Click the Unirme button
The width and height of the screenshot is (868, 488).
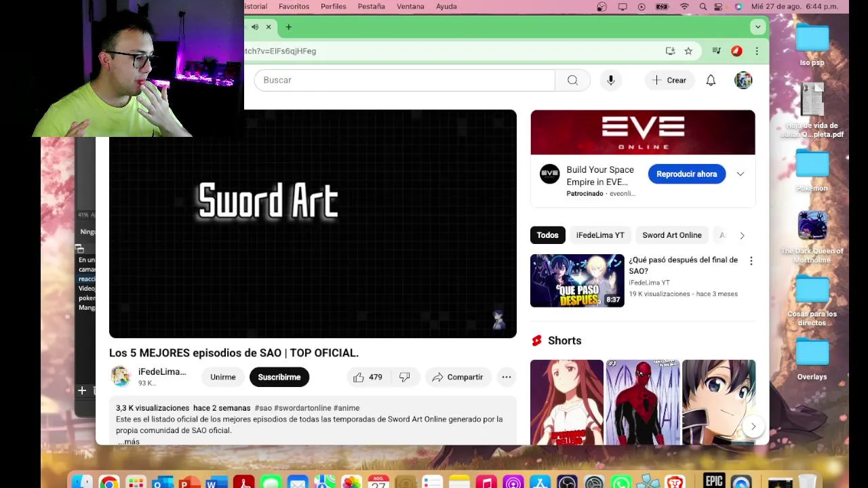pos(223,377)
